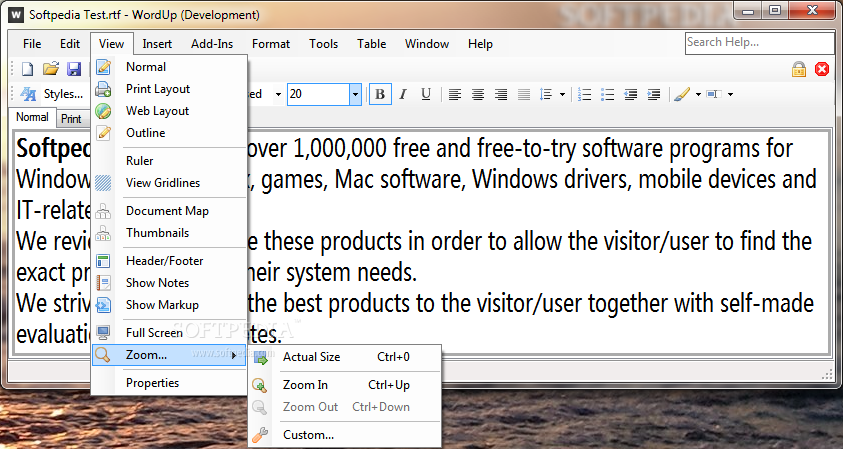The image size is (843, 449).
Task: Open border style dropdown arrow
Action: (x=730, y=95)
